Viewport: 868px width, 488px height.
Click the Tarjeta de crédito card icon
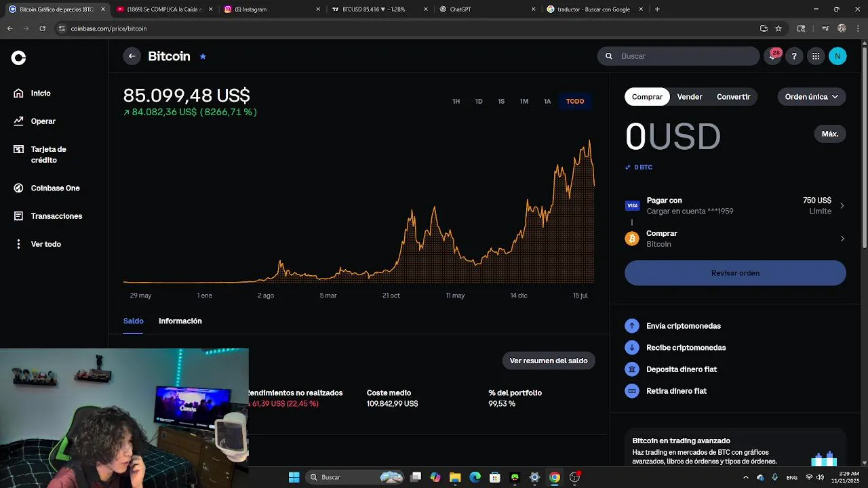pyautogui.click(x=18, y=149)
